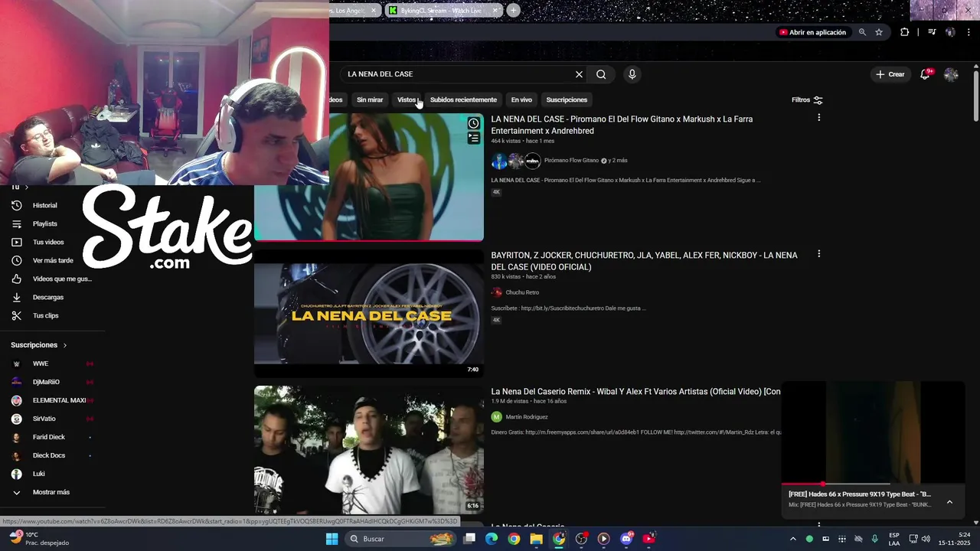Click the magnifying glass search button
This screenshot has width=980, height=551.
[x=601, y=74]
